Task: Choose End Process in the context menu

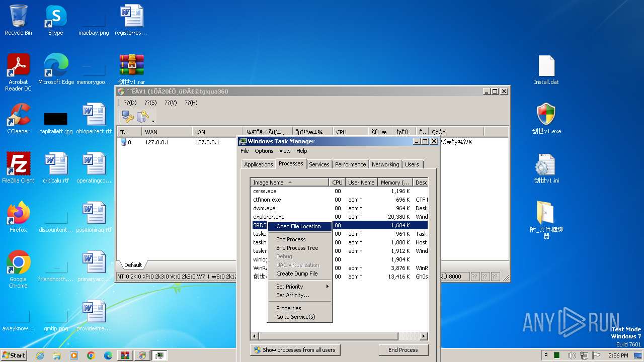Action: click(x=300, y=239)
